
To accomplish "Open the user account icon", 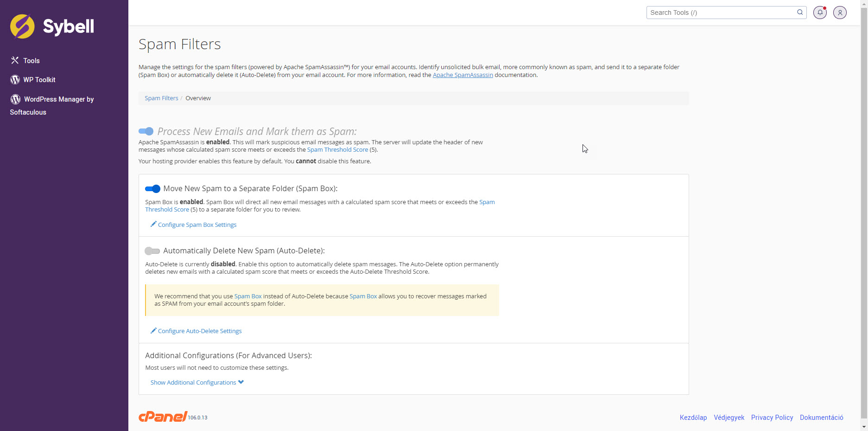I will [840, 13].
